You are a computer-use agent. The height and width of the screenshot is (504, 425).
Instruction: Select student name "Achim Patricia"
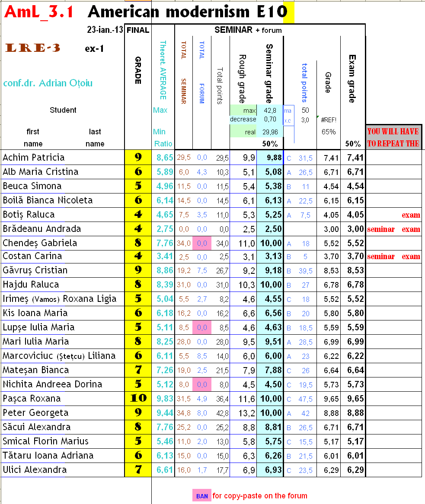coord(34,158)
